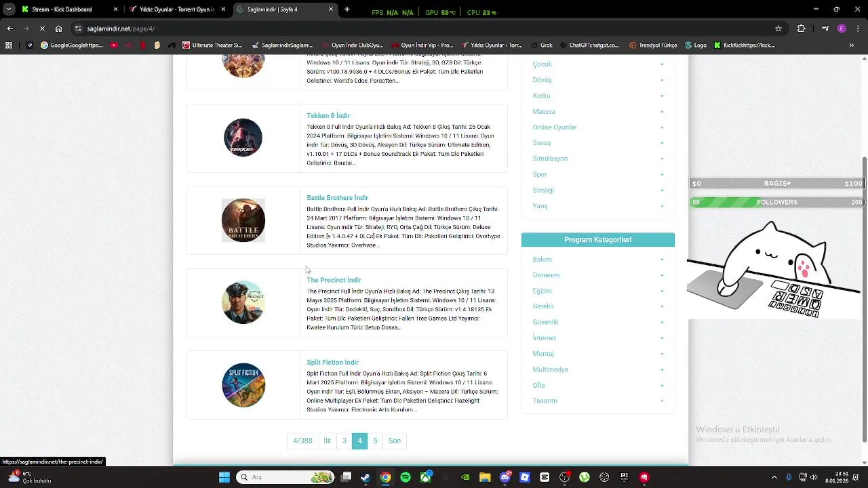The width and height of the screenshot is (868, 488).
Task: Open the Online Oyunlar category
Action: point(555,127)
